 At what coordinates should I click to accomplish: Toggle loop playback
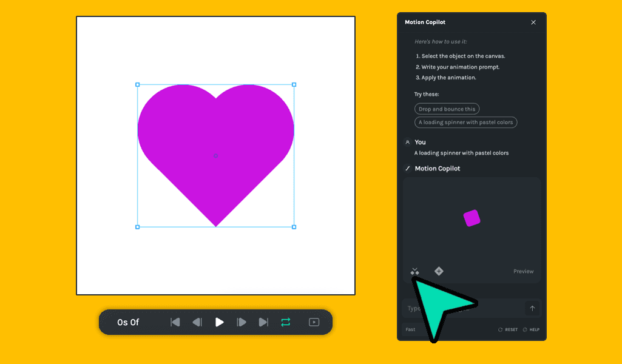tap(285, 322)
